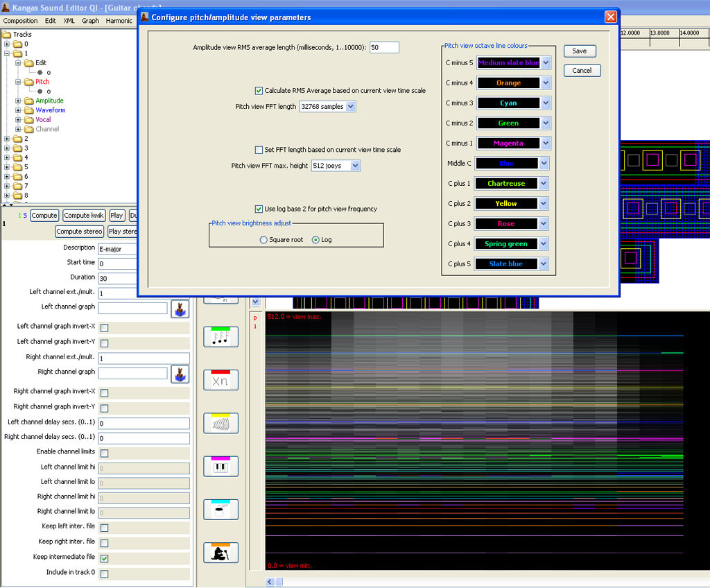Open the Right channel graph picker icon

pos(180,374)
